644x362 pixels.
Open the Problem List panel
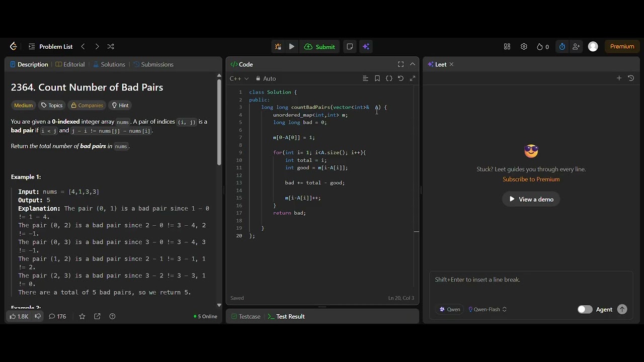point(50,47)
